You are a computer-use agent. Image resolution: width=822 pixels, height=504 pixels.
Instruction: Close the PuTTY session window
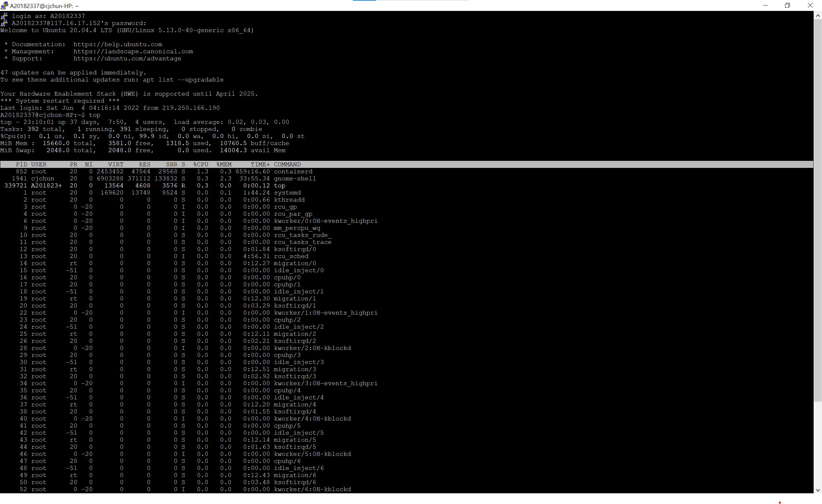pos(810,5)
